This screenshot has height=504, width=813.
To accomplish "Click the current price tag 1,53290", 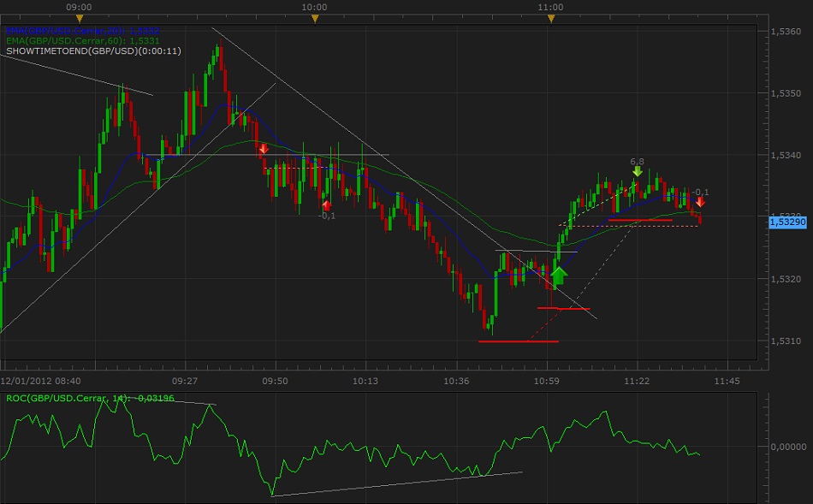I will [786, 222].
